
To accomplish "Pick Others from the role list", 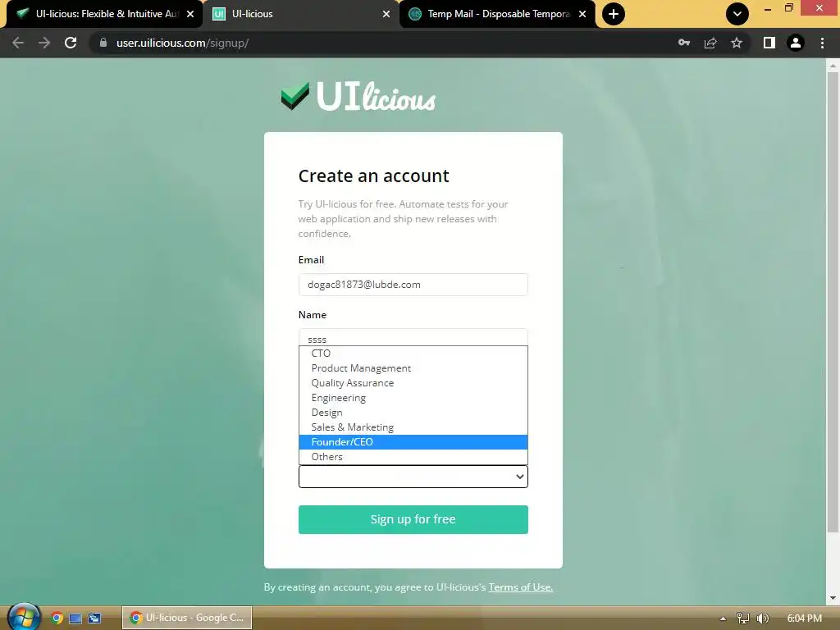I will point(413,456).
